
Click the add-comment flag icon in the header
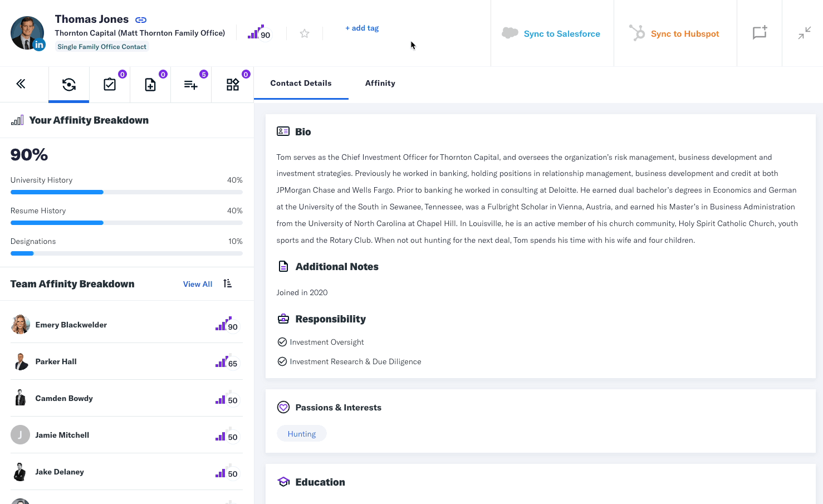[x=760, y=33]
